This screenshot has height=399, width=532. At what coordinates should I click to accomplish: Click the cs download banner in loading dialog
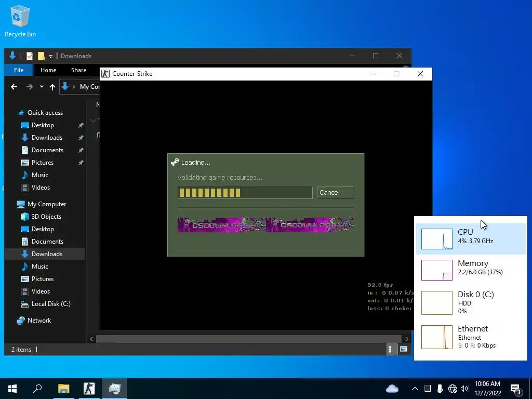[x=266, y=224]
